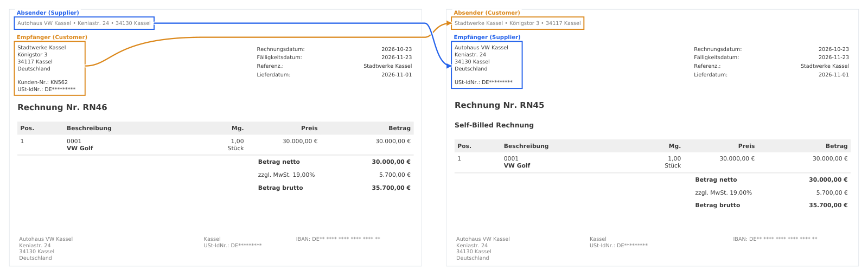Click 'Beschreibung' column header in invoice RN45
868x276 pixels.
coord(526,146)
